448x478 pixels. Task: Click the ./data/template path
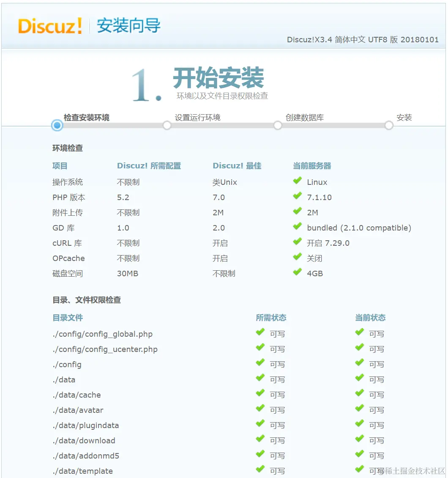[82, 471]
